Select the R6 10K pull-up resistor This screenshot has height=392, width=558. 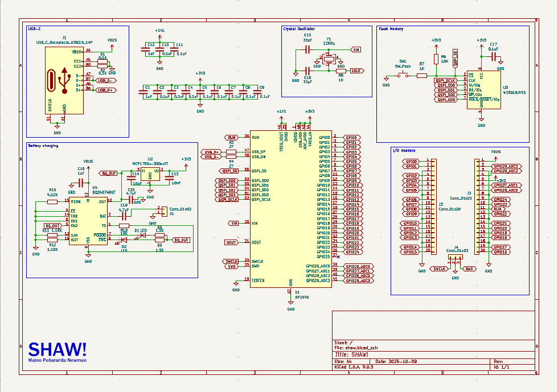(x=436, y=59)
